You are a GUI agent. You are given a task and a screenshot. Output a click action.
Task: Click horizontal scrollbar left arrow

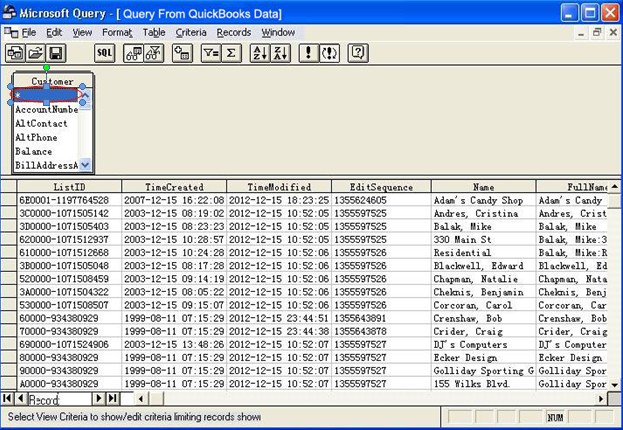(x=141, y=398)
